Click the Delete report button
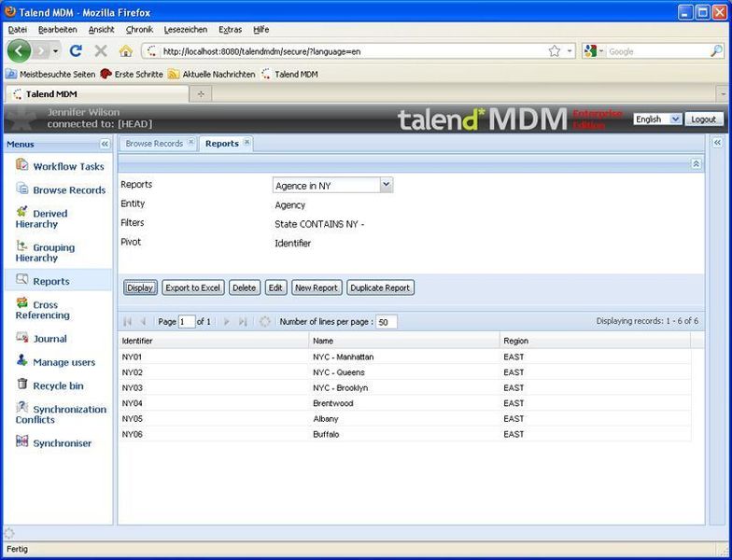The height and width of the screenshot is (560, 732). (245, 287)
